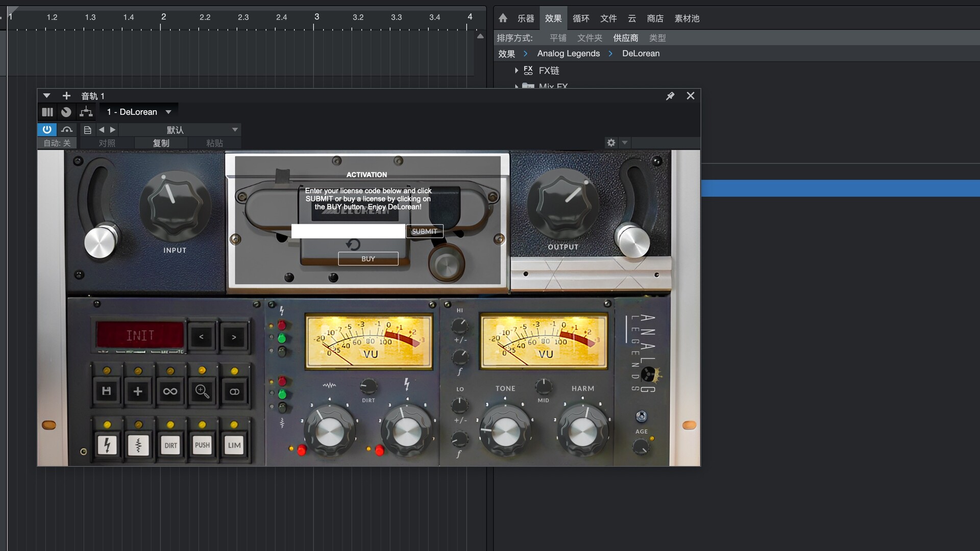
Task: Switch to the 循环 tab
Action: click(581, 18)
